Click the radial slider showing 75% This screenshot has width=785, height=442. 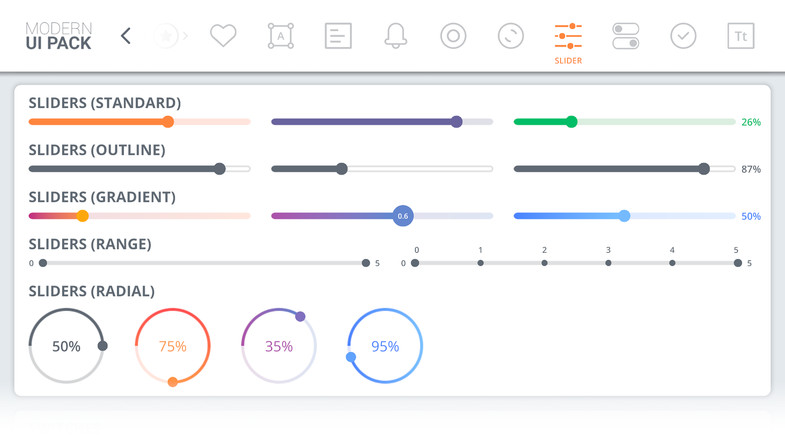(173, 346)
